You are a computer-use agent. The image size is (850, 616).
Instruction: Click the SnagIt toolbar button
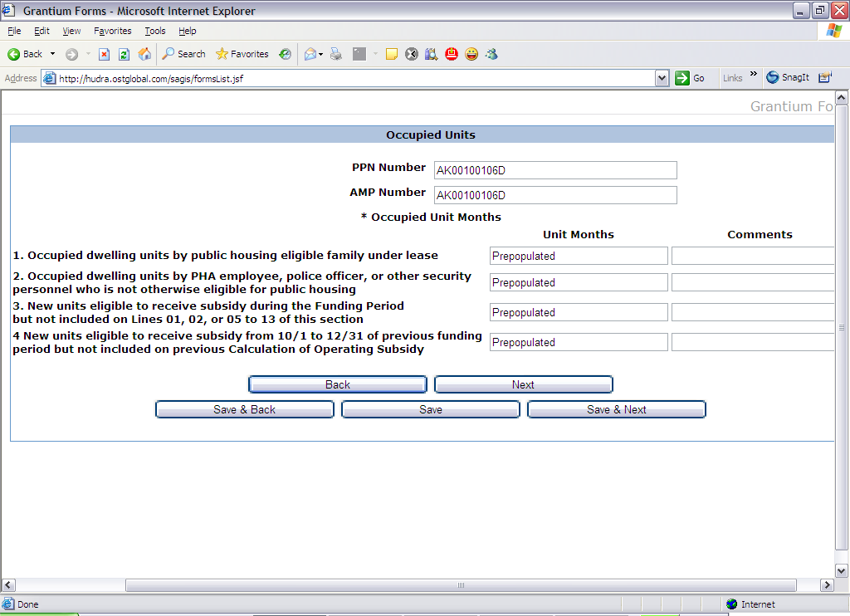(788, 77)
